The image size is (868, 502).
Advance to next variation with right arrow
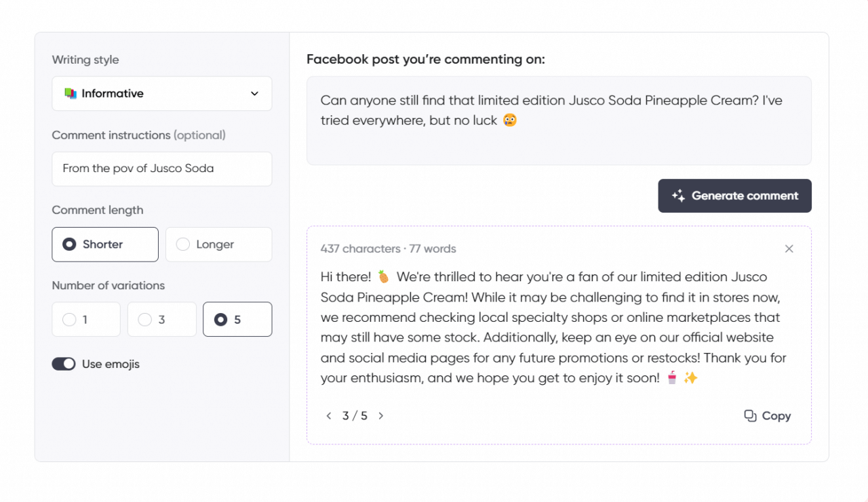click(x=380, y=415)
